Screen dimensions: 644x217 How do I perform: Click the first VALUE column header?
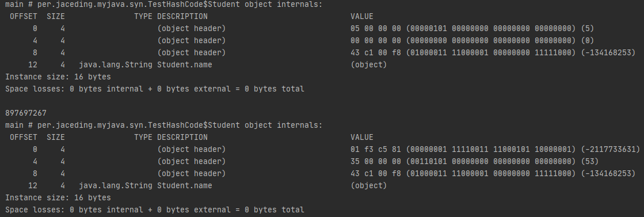tap(362, 17)
